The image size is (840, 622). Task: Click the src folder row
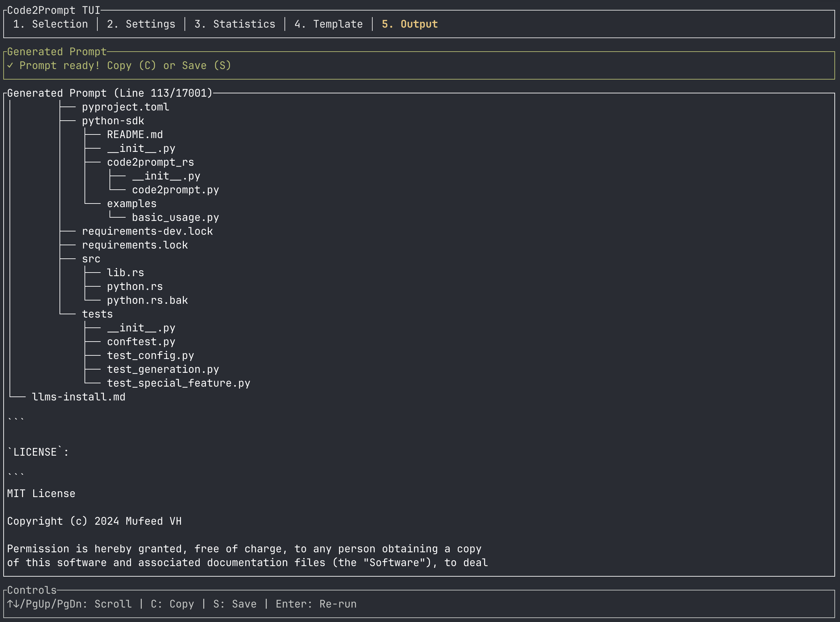(x=91, y=259)
